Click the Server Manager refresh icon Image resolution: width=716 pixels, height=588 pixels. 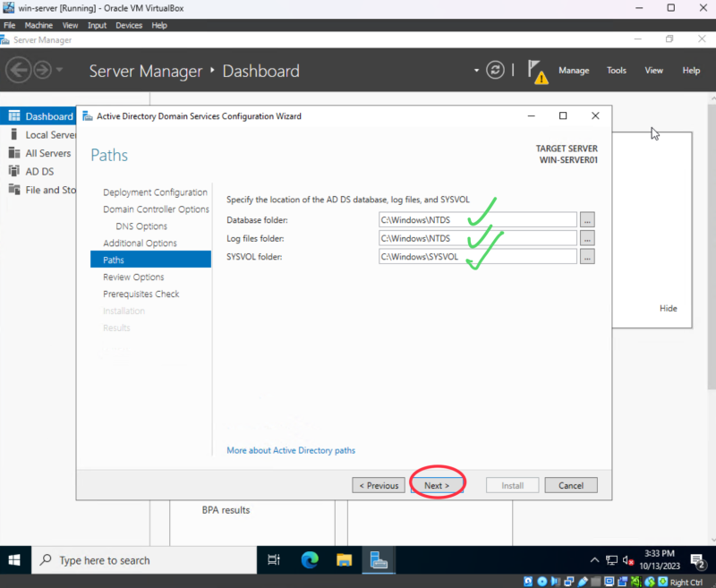pos(496,71)
